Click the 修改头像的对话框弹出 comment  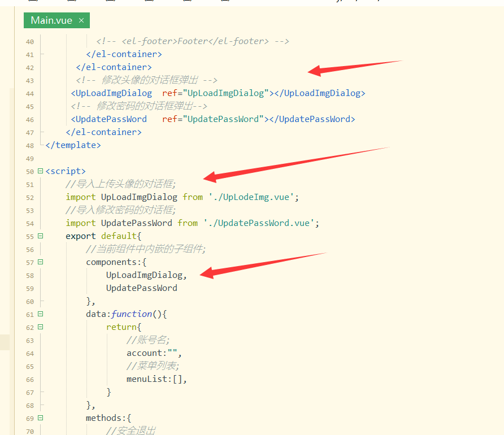[146, 80]
